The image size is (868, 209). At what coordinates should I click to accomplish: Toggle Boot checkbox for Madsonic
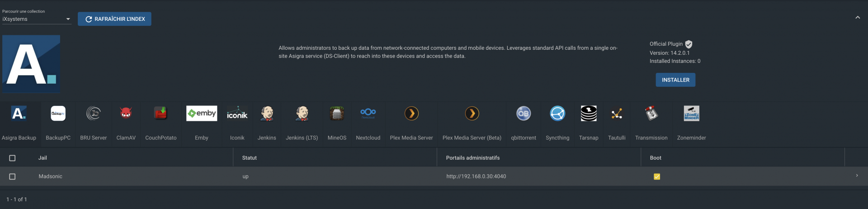point(657,176)
